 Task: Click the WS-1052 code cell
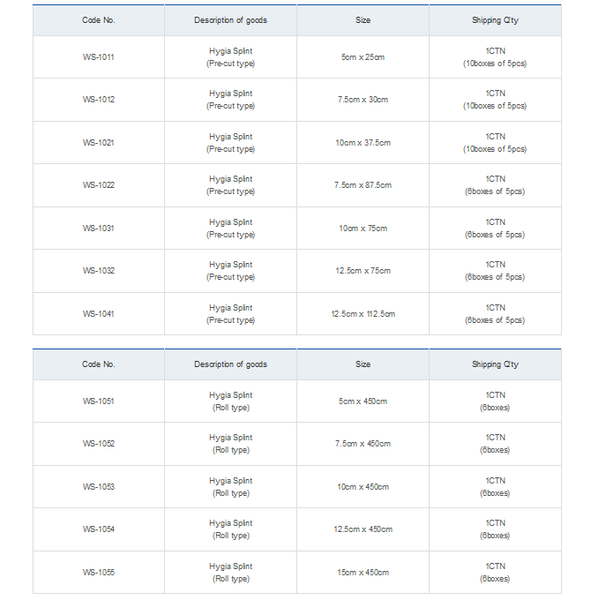[x=99, y=444]
